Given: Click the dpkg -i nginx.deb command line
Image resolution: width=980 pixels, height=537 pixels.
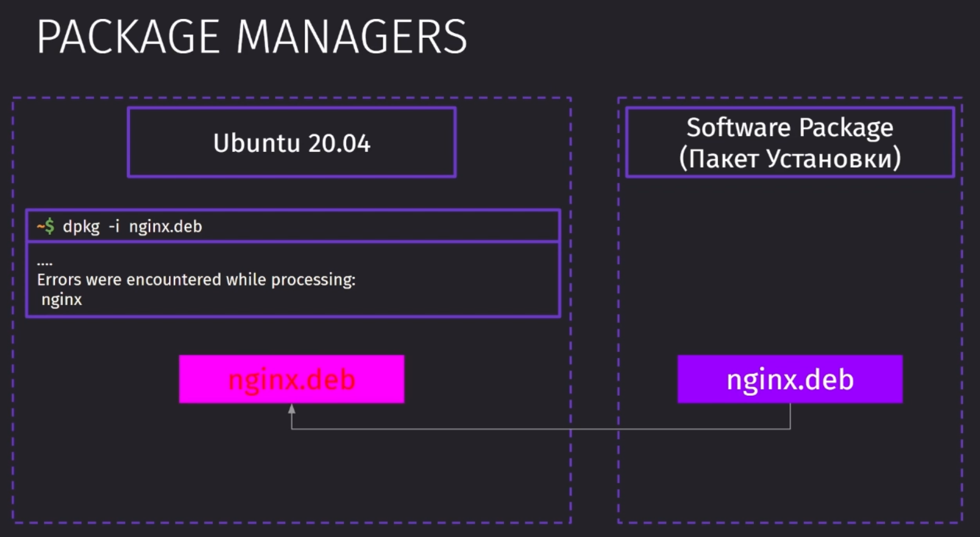Looking at the screenshot, I should (293, 226).
